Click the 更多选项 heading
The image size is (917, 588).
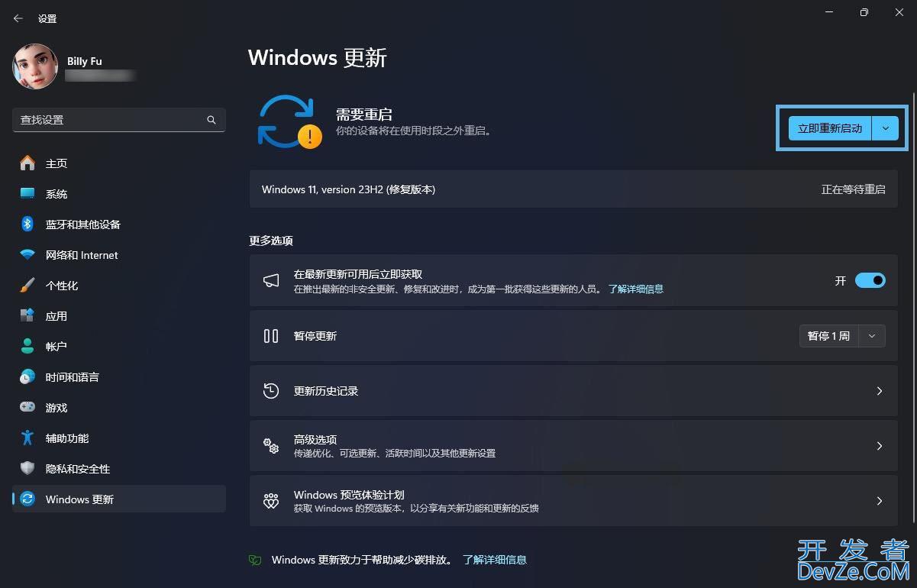(271, 241)
